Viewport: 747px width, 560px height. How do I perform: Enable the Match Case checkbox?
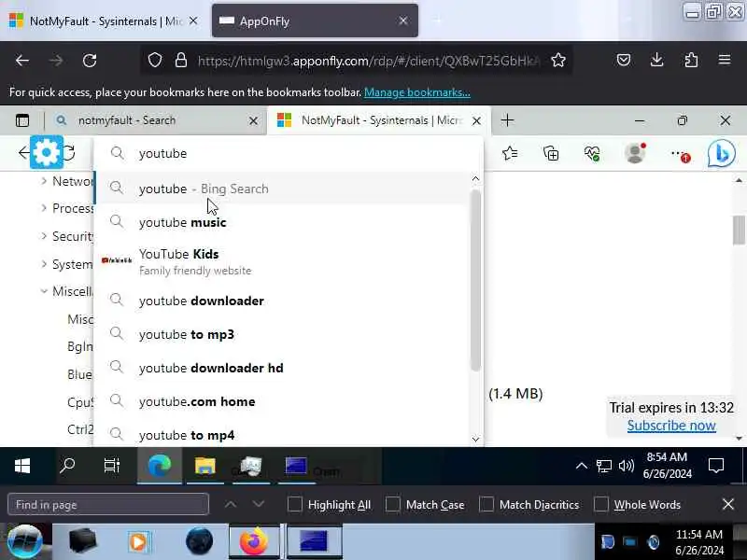[x=392, y=504]
